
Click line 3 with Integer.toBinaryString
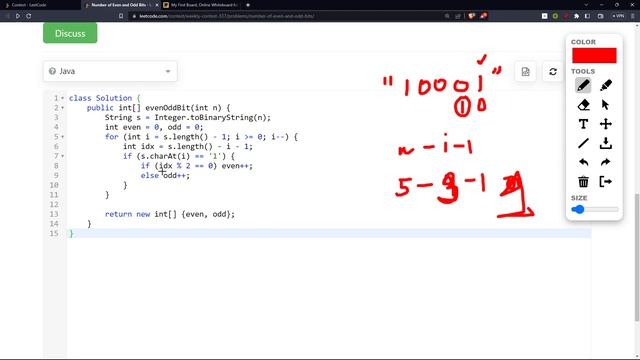pyautogui.click(x=188, y=118)
